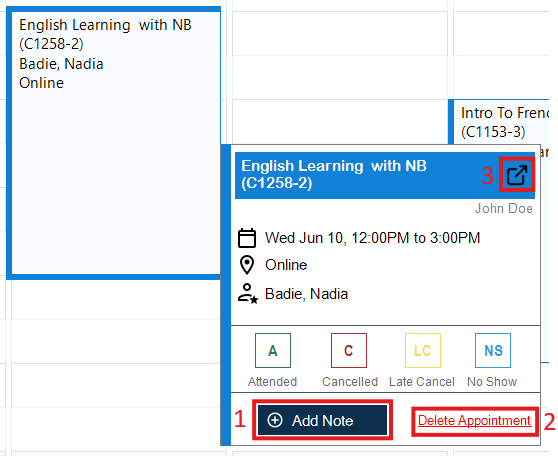
Task: Click the instructor person-star icon
Action: pos(248,294)
